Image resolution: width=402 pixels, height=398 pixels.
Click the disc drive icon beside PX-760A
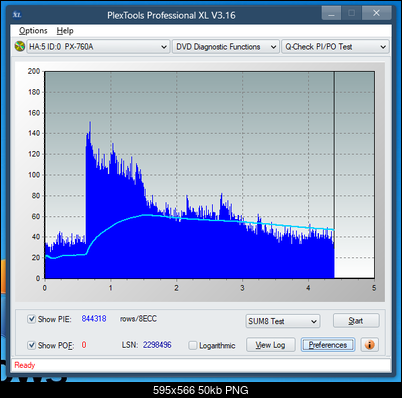(20, 46)
